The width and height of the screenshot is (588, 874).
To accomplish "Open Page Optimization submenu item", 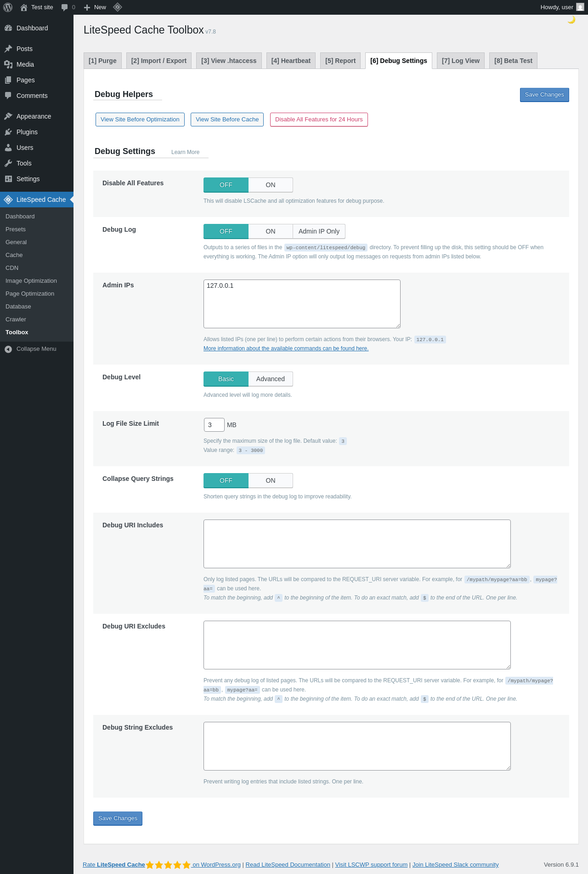I will tap(30, 294).
